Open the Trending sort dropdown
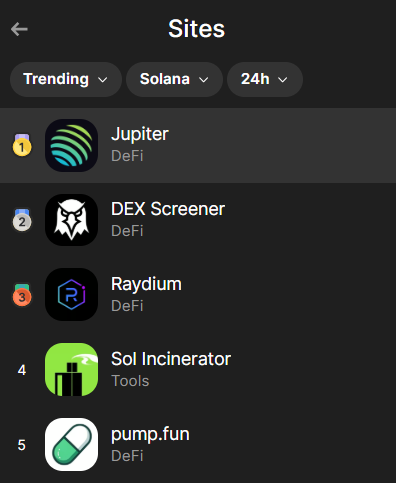The image size is (396, 483). point(66,79)
